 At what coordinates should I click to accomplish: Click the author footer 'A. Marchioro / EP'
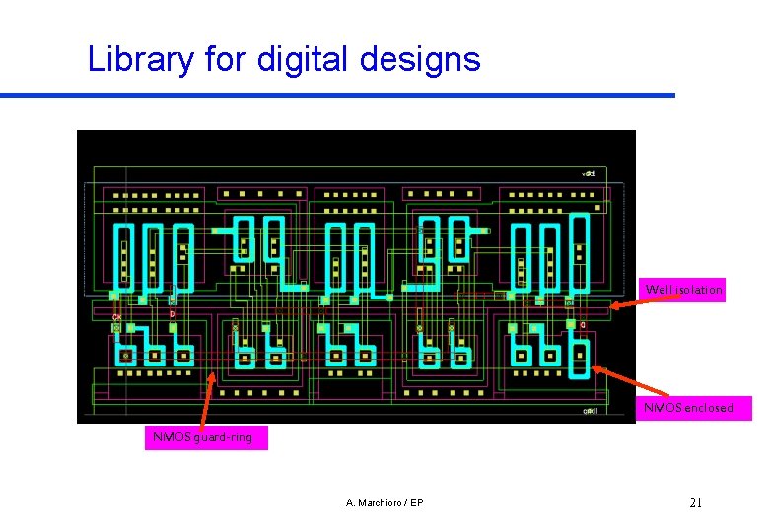point(384,503)
